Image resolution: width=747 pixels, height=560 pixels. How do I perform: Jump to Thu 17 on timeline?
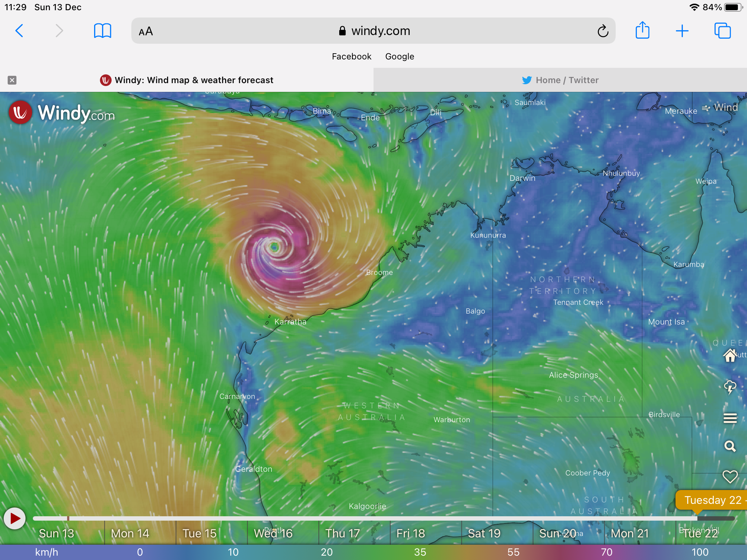[342, 533]
